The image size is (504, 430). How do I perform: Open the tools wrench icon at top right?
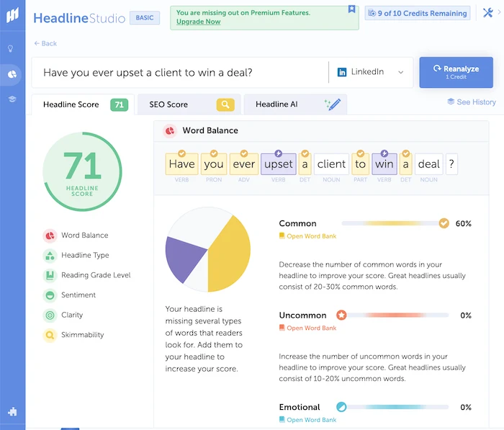pos(487,13)
